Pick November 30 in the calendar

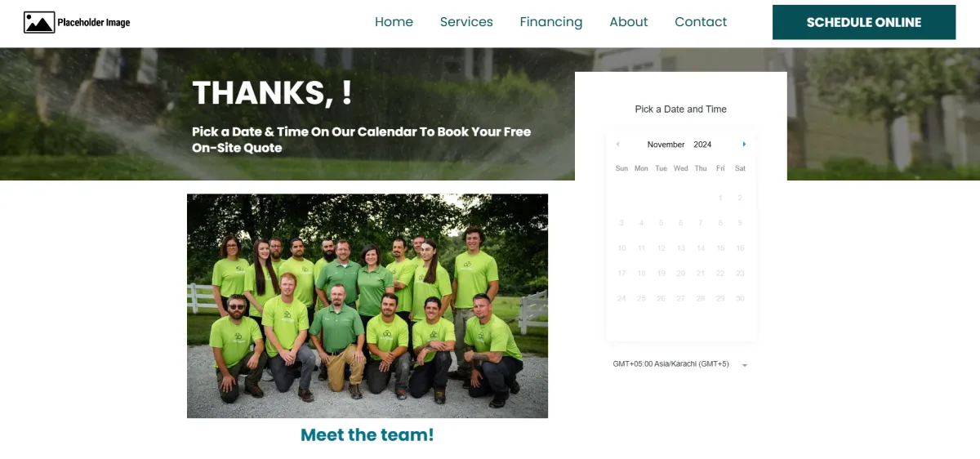(x=740, y=299)
